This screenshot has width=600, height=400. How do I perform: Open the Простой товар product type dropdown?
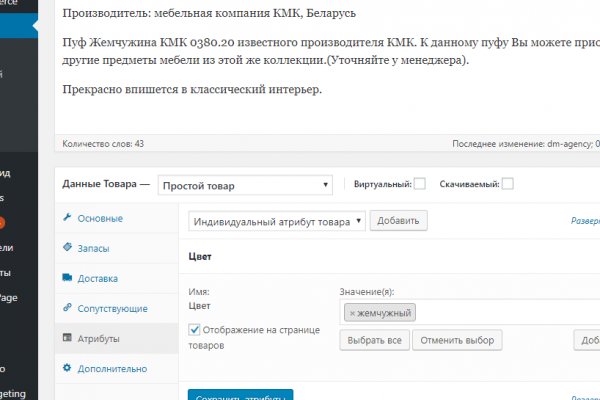246,185
